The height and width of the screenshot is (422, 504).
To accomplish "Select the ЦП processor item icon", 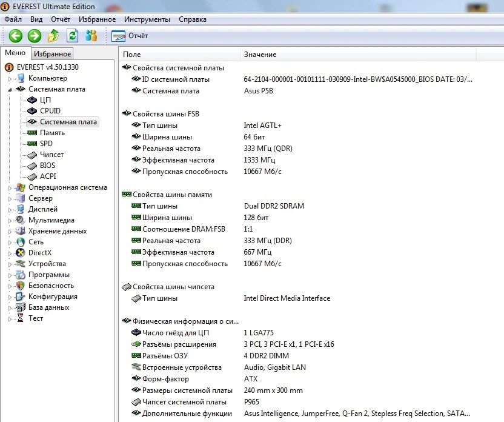I will click(32, 100).
